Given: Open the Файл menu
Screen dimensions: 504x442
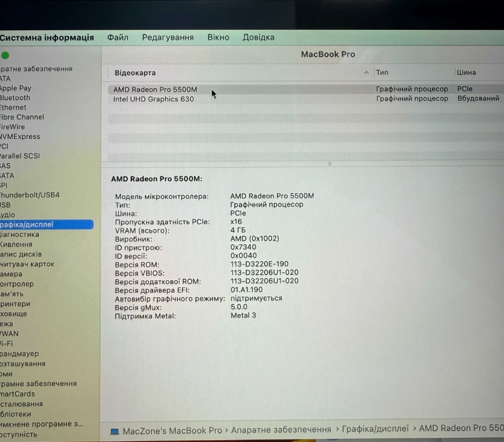Looking at the screenshot, I should (117, 37).
